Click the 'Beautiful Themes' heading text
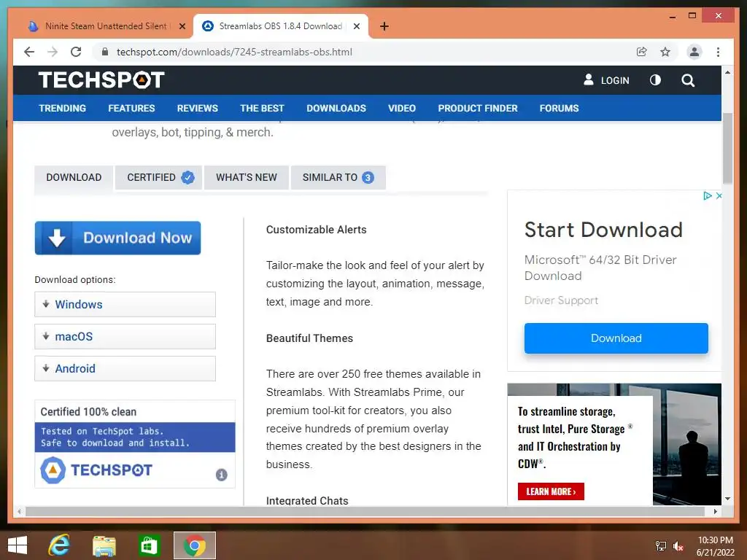The width and height of the screenshot is (747, 560). click(309, 338)
